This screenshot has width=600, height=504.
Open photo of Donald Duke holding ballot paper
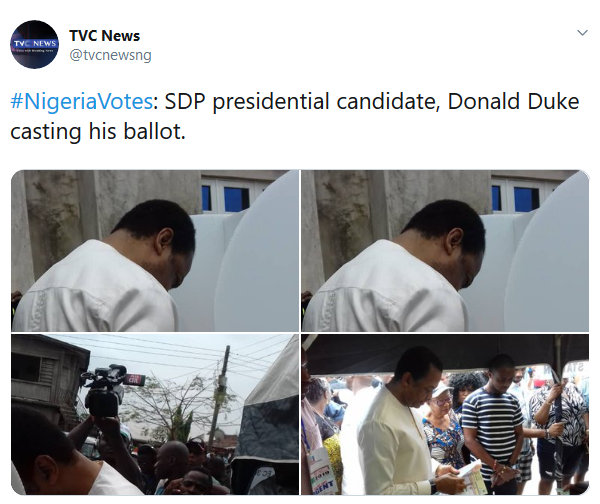point(445,415)
